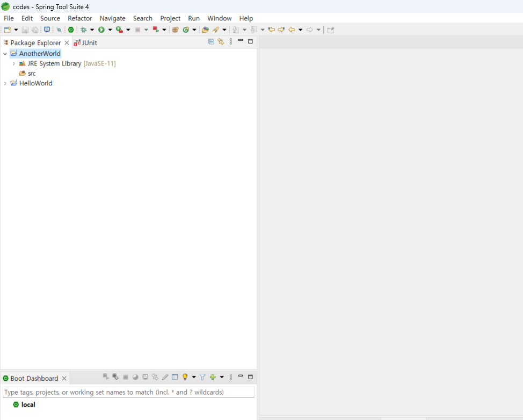Image resolution: width=523 pixels, height=420 pixels.
Task: Click the Run with external tools toolbox icon
Action: pyautogui.click(x=119, y=30)
